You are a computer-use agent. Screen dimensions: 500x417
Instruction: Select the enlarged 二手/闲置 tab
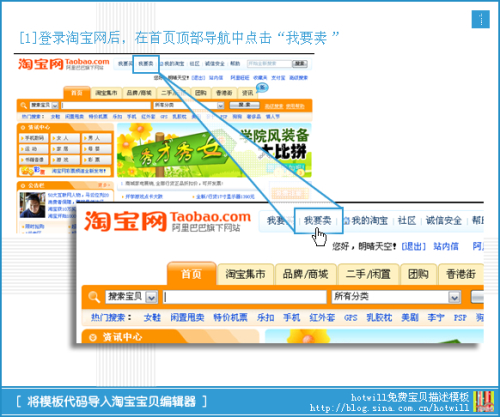coord(368,274)
